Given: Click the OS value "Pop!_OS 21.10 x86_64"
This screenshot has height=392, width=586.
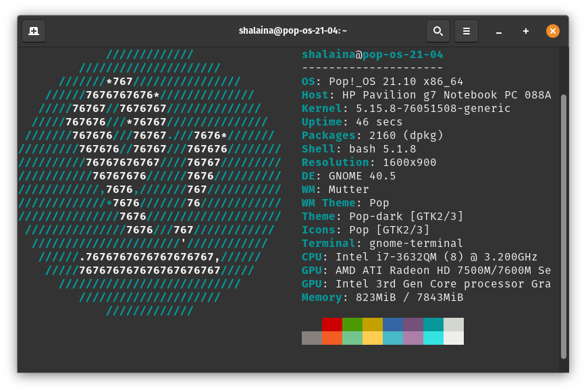Looking at the screenshot, I should [x=396, y=82].
